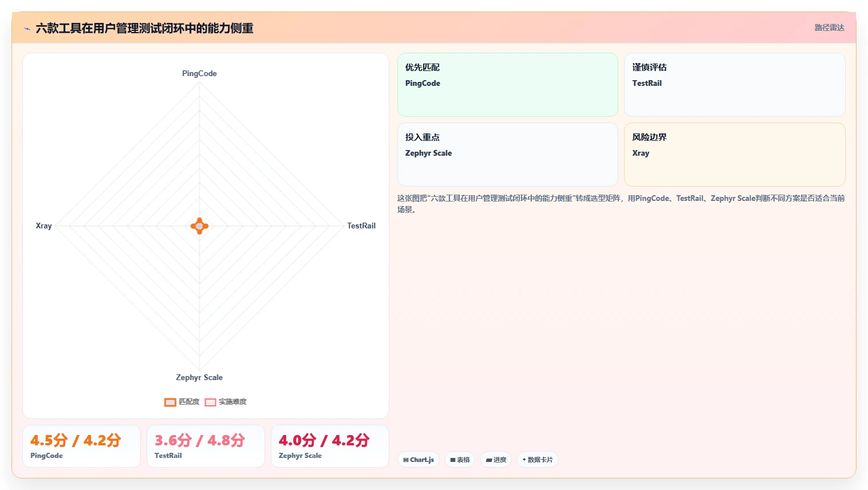Click the 表格 tag chip
868x490 pixels.
tap(460, 460)
